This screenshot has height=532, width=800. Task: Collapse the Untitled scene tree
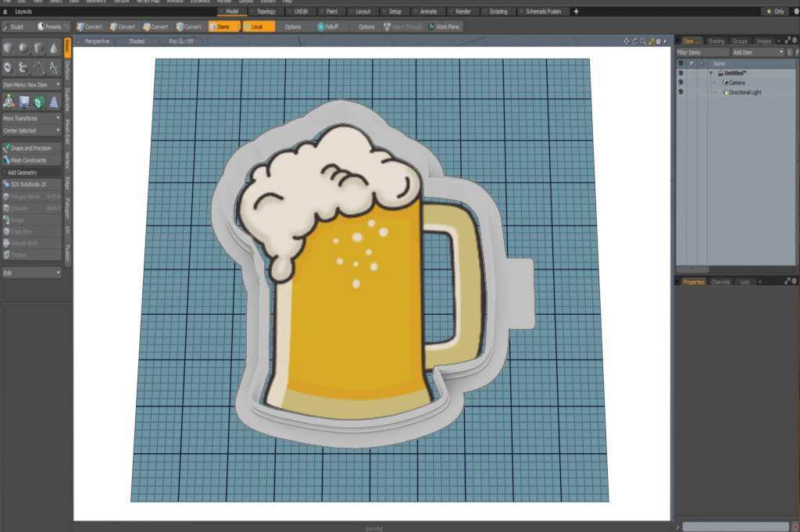point(711,73)
